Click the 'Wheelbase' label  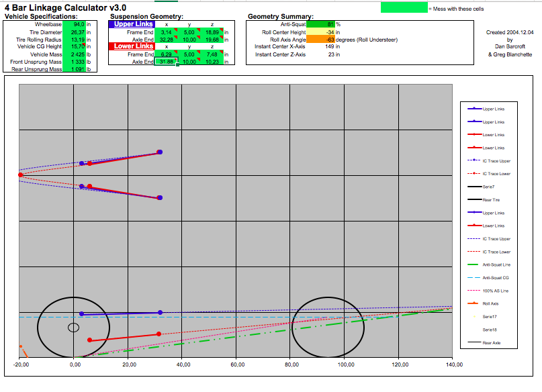48,25
